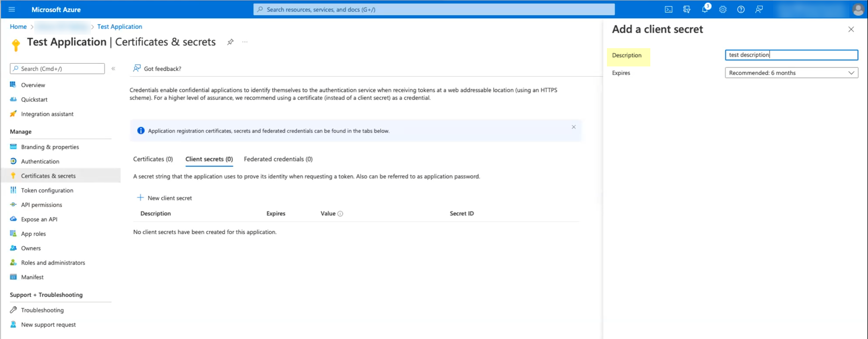868x339 pixels.
Task: Open the Test Application breadcrumb link
Action: tap(120, 26)
